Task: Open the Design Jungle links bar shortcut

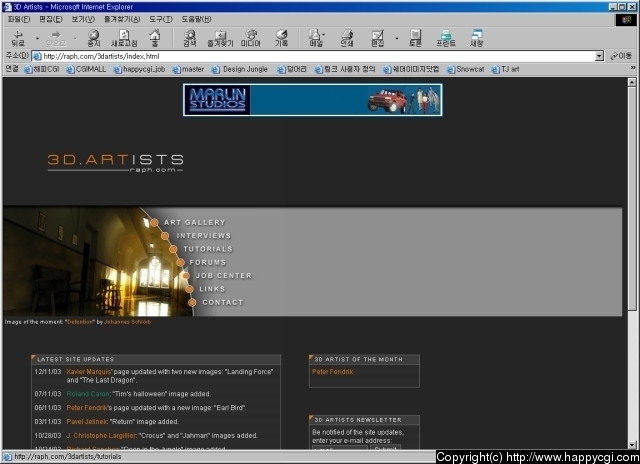Action: point(240,69)
